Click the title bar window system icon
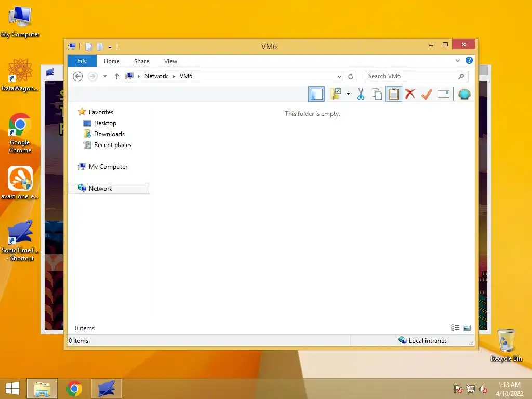This screenshot has height=399, width=532. 72,46
